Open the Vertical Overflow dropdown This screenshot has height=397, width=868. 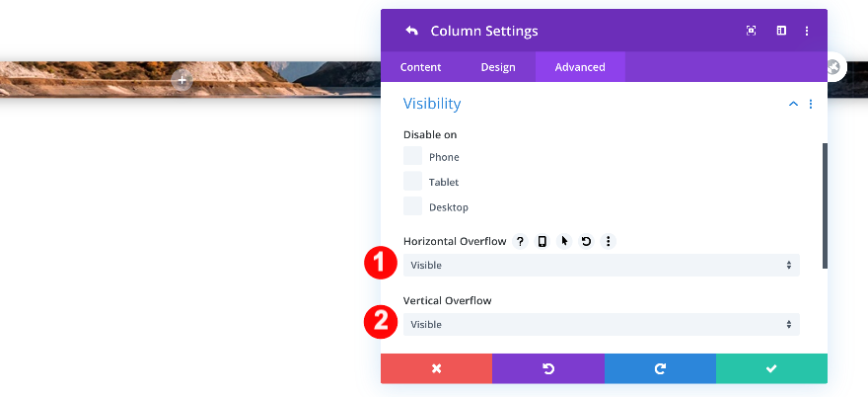click(x=601, y=325)
